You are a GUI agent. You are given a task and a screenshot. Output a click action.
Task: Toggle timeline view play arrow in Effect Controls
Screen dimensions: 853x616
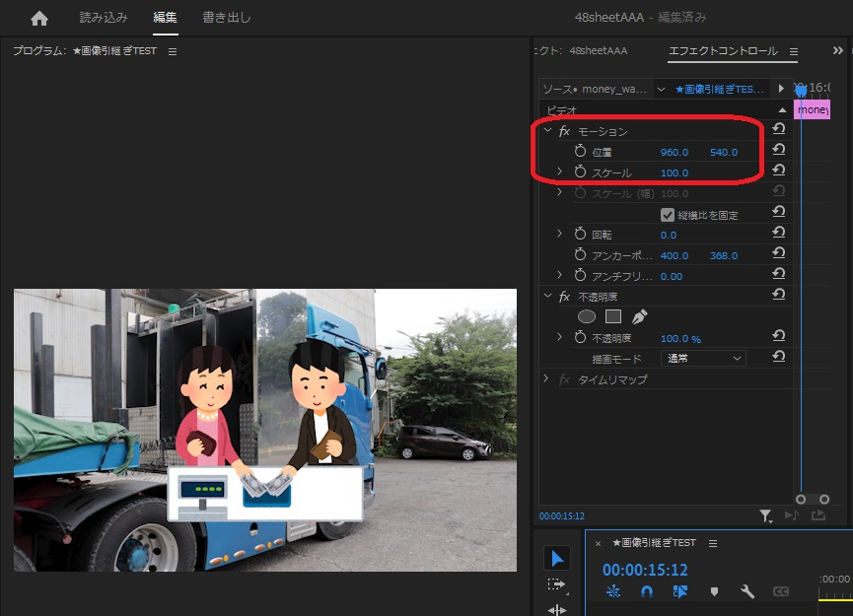click(781, 89)
